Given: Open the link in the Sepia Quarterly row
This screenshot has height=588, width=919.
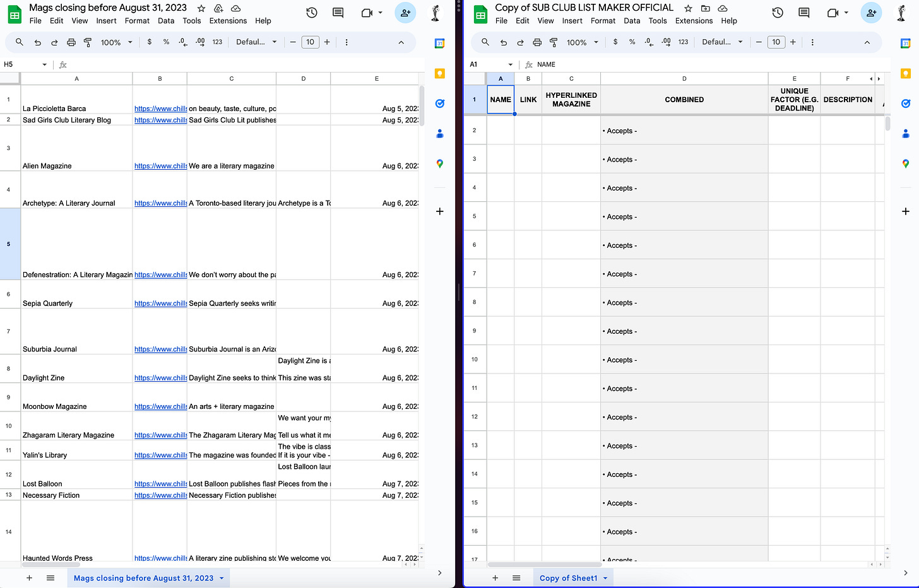Looking at the screenshot, I should (x=160, y=303).
